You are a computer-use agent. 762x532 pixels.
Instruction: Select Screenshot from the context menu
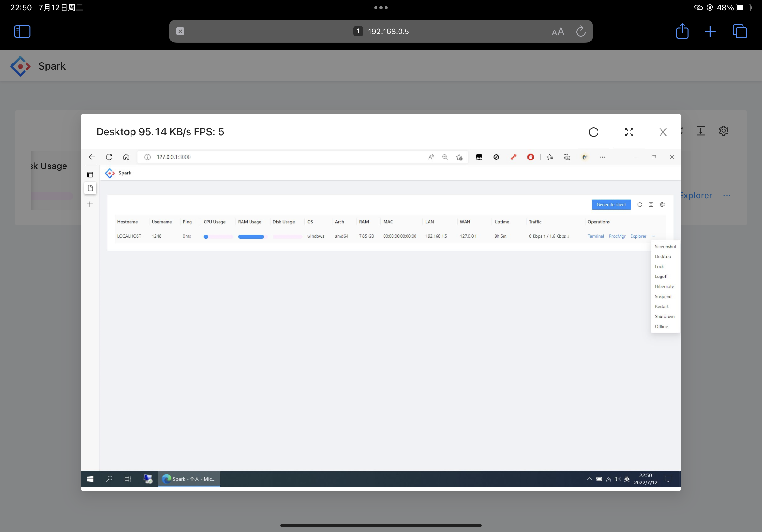(x=665, y=246)
